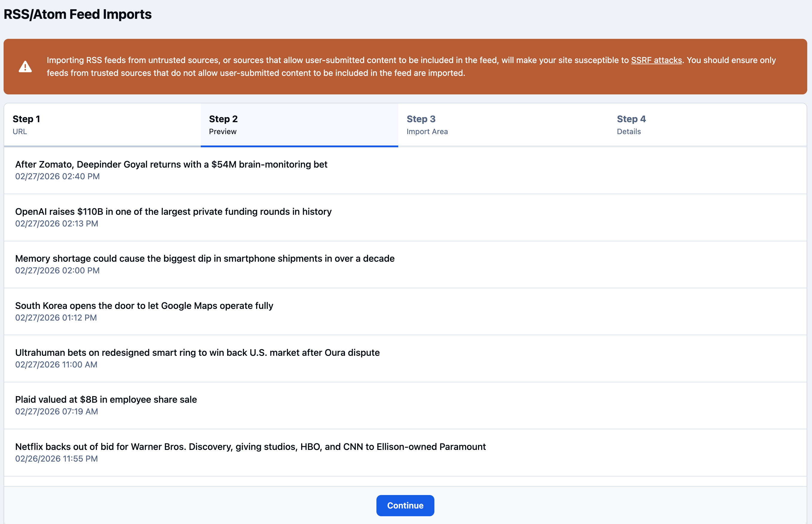Select the Ultrahuman smart ring headline

pyautogui.click(x=197, y=353)
